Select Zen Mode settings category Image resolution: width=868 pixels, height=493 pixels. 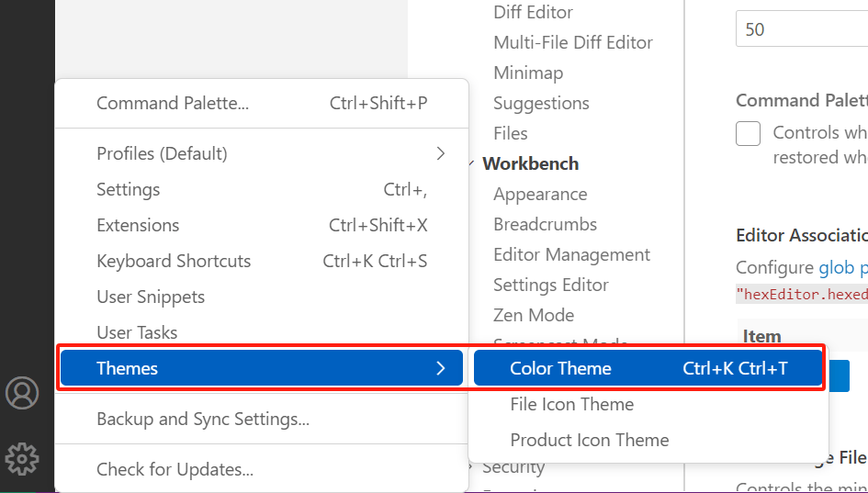pyautogui.click(x=534, y=316)
